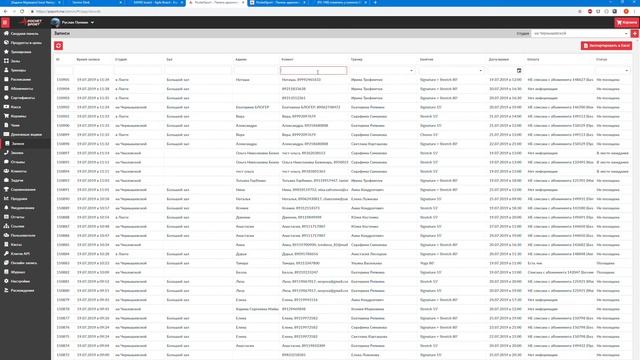This screenshot has height=360, width=640.
Task: Open the Настройки gear sidebar item
Action: (25, 281)
